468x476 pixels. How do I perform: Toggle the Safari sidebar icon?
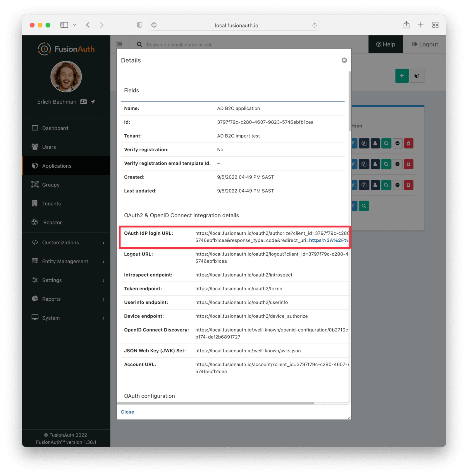[64, 25]
